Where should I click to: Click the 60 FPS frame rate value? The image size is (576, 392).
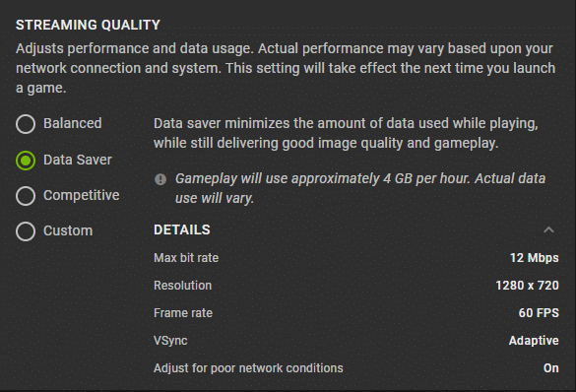[539, 313]
